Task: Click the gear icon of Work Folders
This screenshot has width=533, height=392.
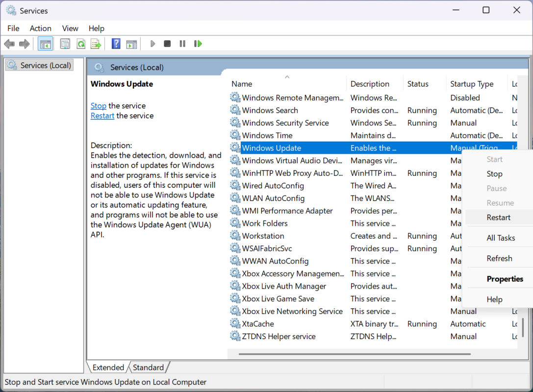Action: tap(235, 223)
